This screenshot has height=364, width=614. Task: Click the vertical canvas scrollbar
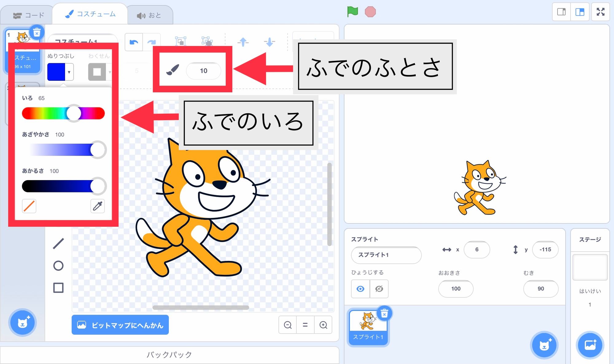click(x=329, y=204)
